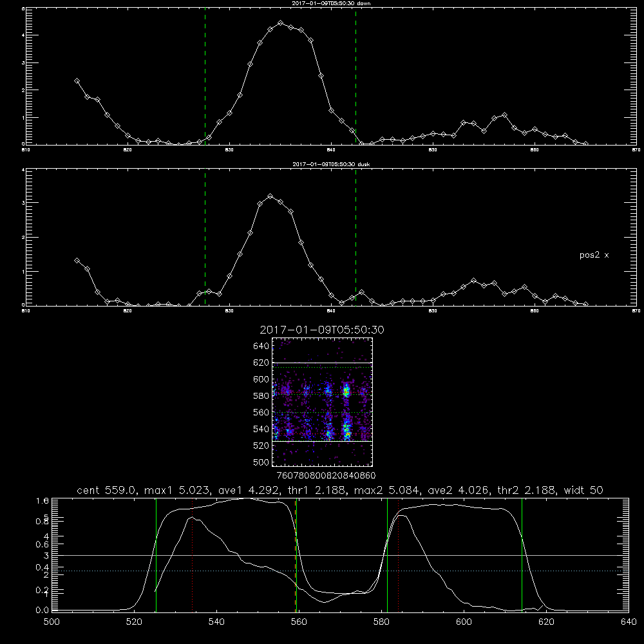This screenshot has height=644, width=644.
Task: Click the first diamond data point of dawn curve
Action: 77,81
